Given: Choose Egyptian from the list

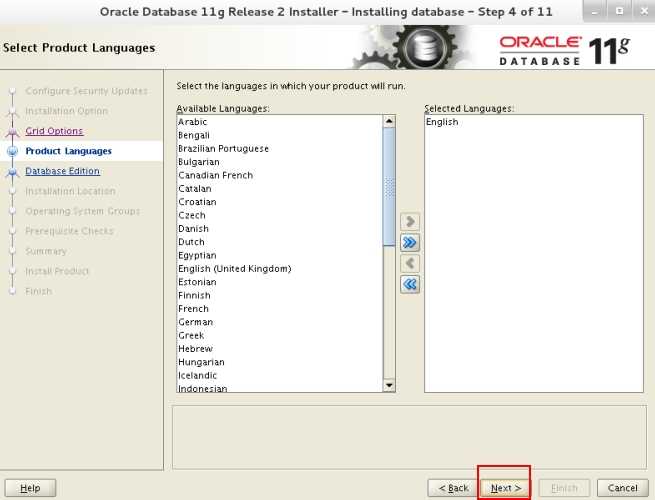Looking at the screenshot, I should [x=279, y=256].
